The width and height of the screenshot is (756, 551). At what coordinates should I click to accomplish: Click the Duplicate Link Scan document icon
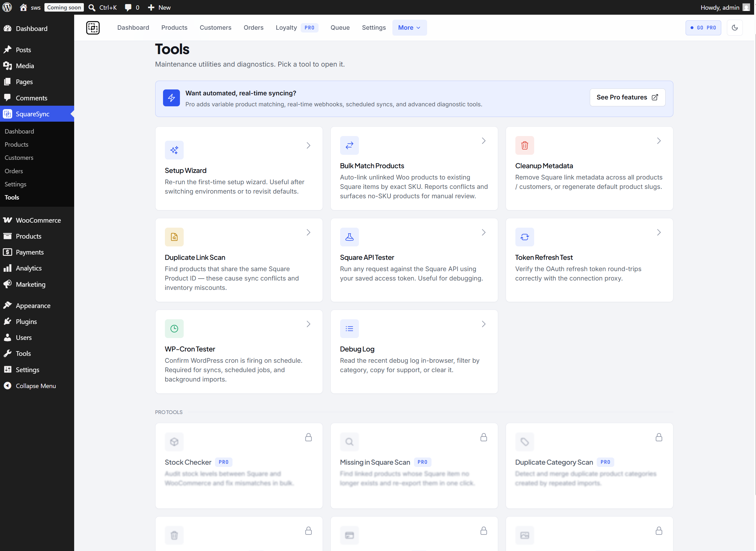pyautogui.click(x=174, y=237)
